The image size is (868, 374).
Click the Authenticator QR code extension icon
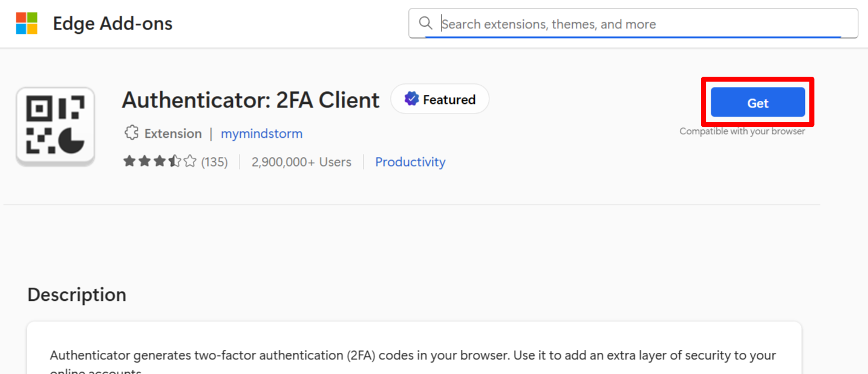click(x=56, y=126)
